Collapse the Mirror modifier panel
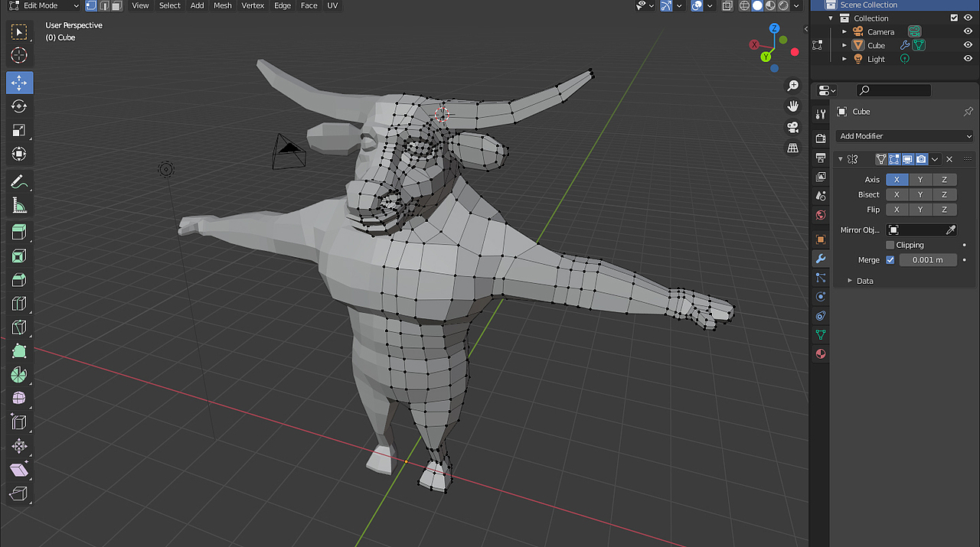The image size is (980, 547). (x=841, y=159)
